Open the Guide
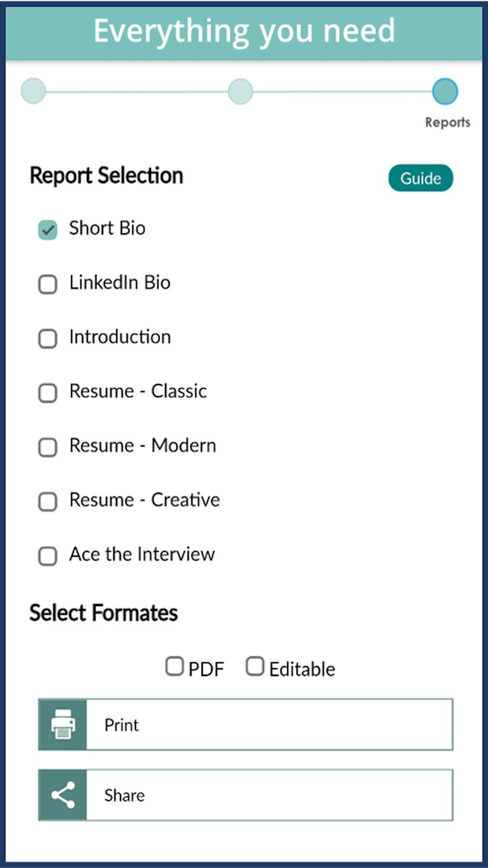Image resolution: width=488 pixels, height=868 pixels. tap(420, 178)
